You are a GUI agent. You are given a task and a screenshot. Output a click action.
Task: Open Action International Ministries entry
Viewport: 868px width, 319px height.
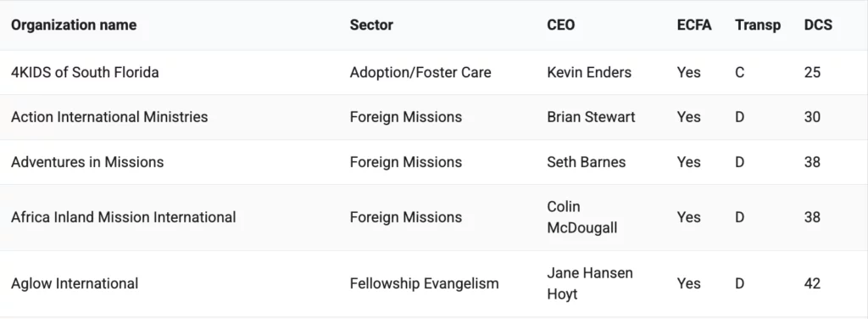[x=109, y=117]
